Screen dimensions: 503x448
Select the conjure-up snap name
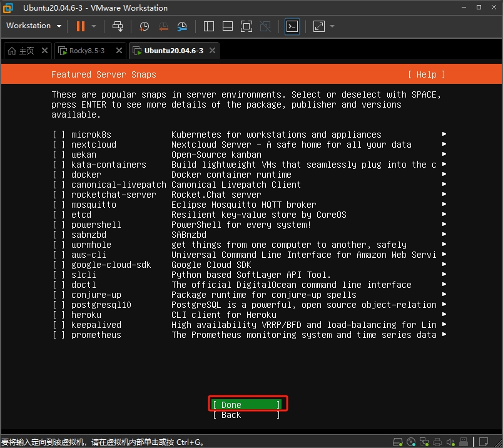click(96, 295)
